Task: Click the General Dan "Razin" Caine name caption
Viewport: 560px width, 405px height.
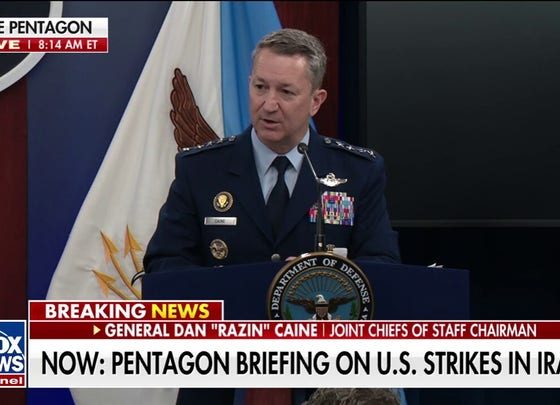Action: point(211,330)
